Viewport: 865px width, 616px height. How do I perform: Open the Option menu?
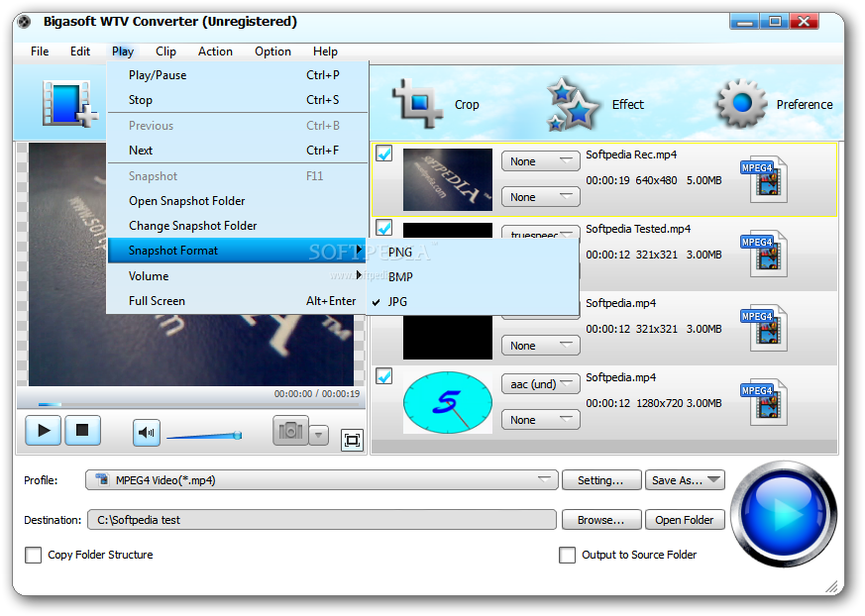(272, 51)
